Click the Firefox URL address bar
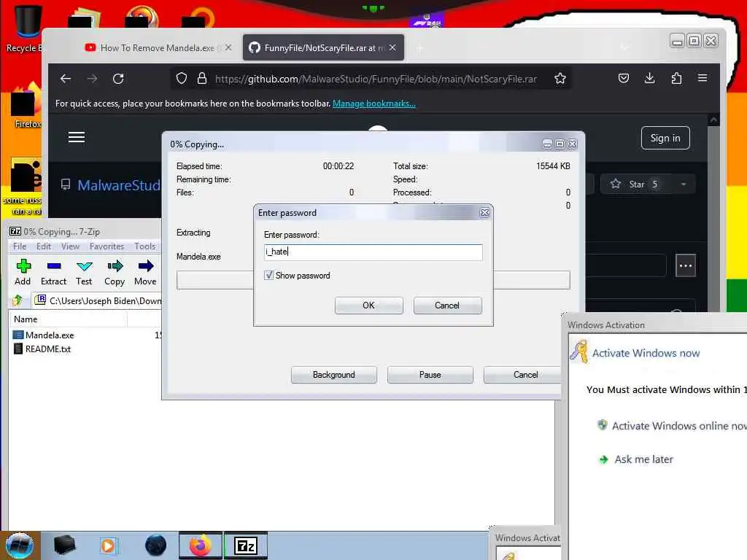This screenshot has width=747, height=560. [x=376, y=79]
